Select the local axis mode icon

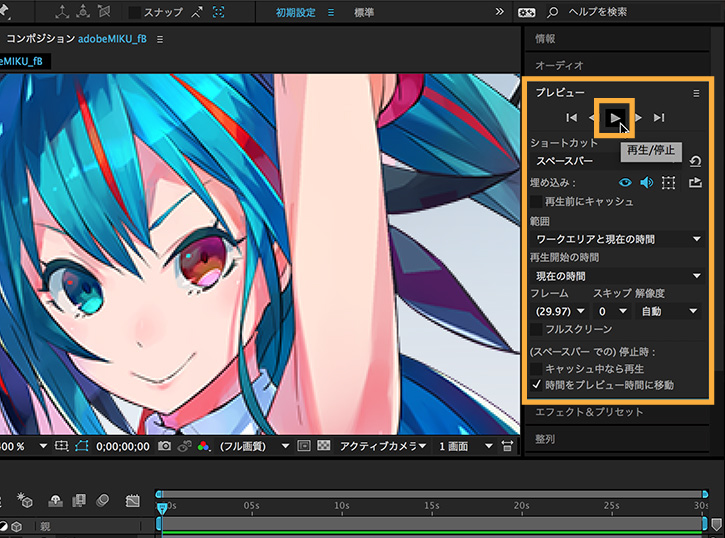coord(61,12)
